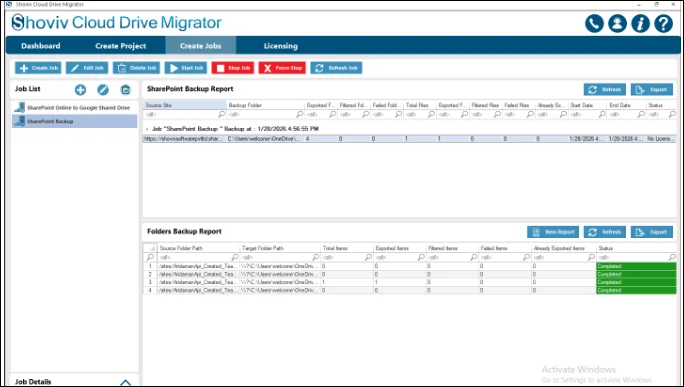The height and width of the screenshot is (387, 684).
Task: Export the Folders Backup Report
Action: (652, 232)
